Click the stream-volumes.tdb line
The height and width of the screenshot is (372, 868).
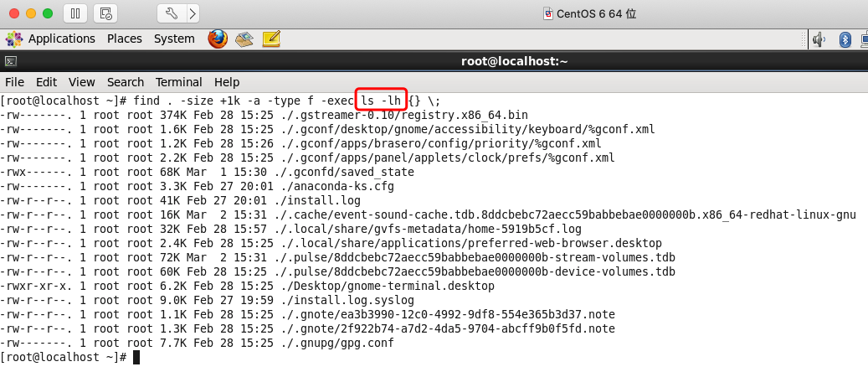coord(337,258)
